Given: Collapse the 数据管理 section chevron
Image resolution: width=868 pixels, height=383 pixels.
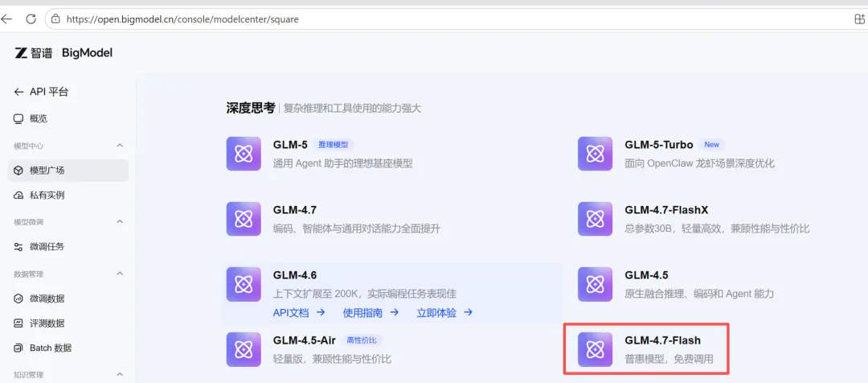Looking at the screenshot, I should [120, 274].
